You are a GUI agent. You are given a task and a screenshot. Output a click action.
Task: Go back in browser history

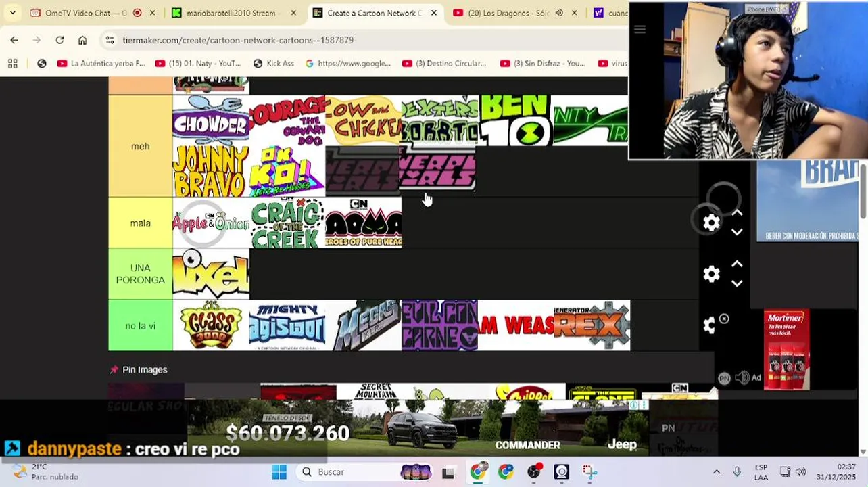pyautogui.click(x=14, y=40)
